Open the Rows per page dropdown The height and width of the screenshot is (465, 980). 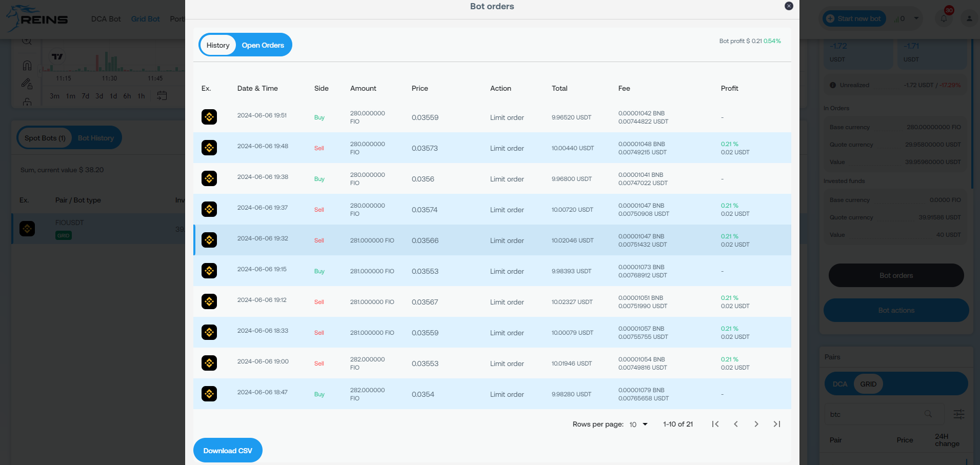pyautogui.click(x=638, y=424)
